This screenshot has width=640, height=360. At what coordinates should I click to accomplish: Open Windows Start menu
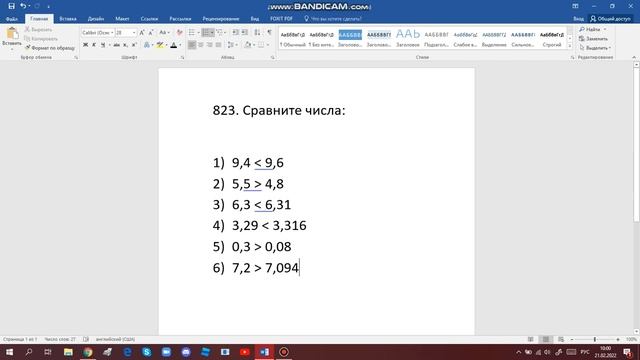coord(9,352)
